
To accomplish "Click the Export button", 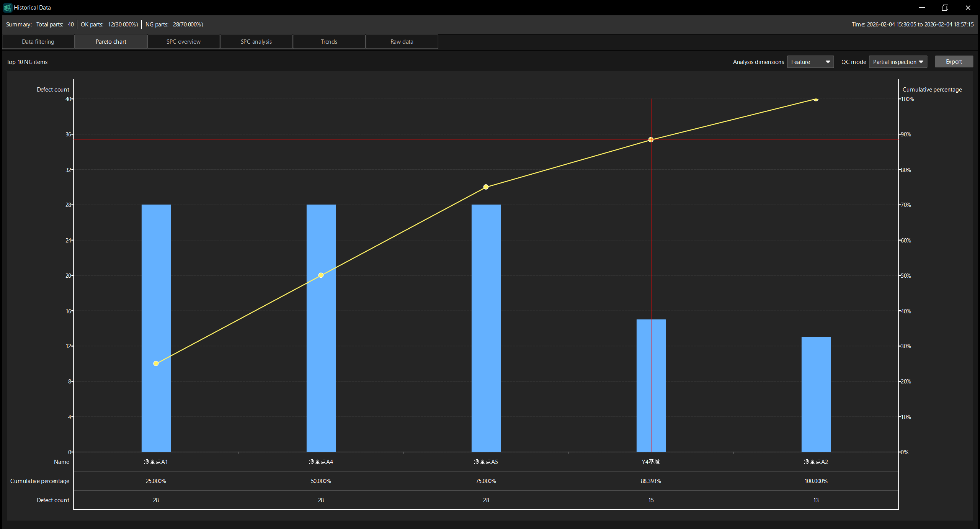I will [953, 61].
